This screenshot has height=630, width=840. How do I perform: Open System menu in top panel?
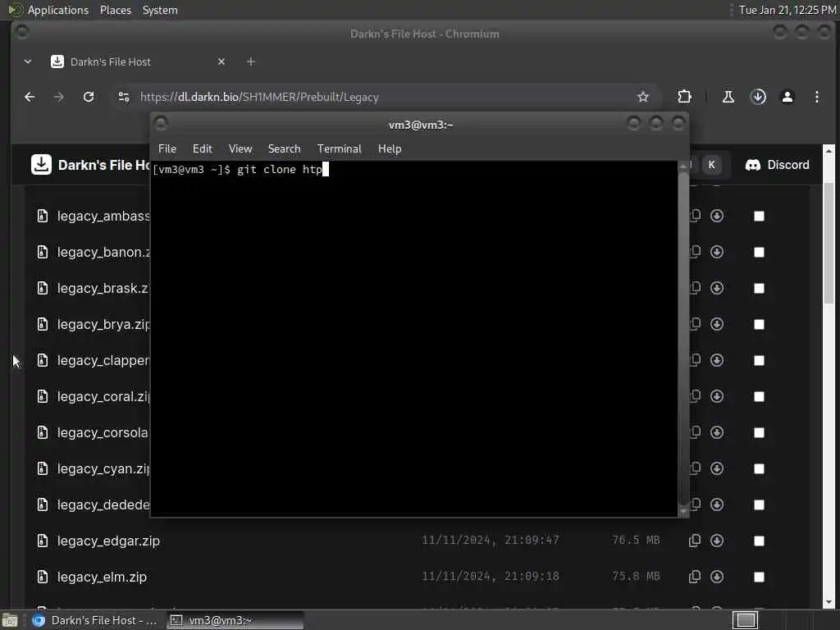(160, 10)
